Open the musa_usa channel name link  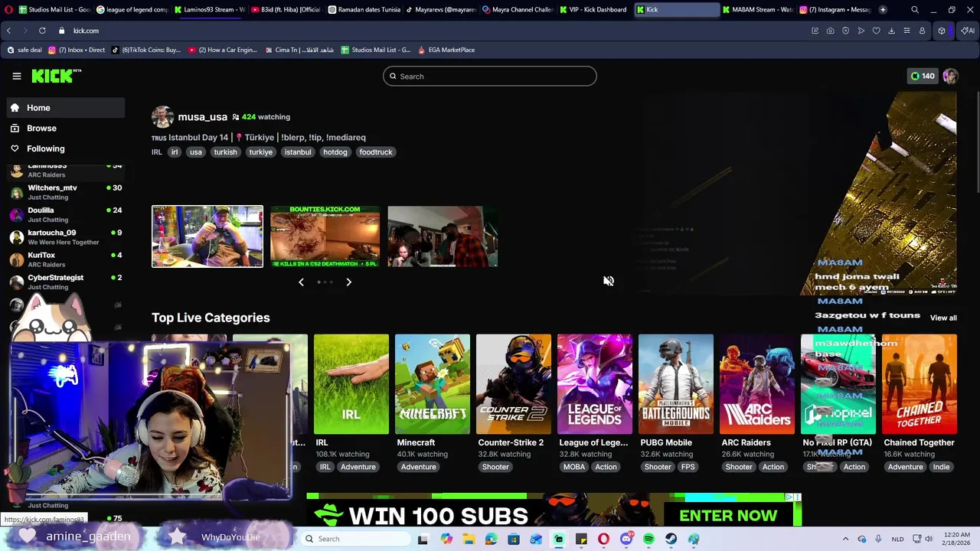click(202, 117)
